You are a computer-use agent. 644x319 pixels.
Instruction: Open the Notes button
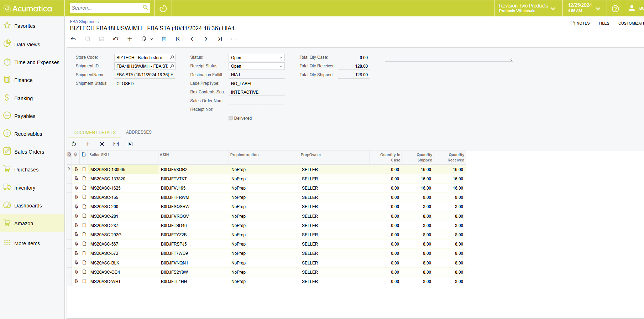[x=580, y=23]
